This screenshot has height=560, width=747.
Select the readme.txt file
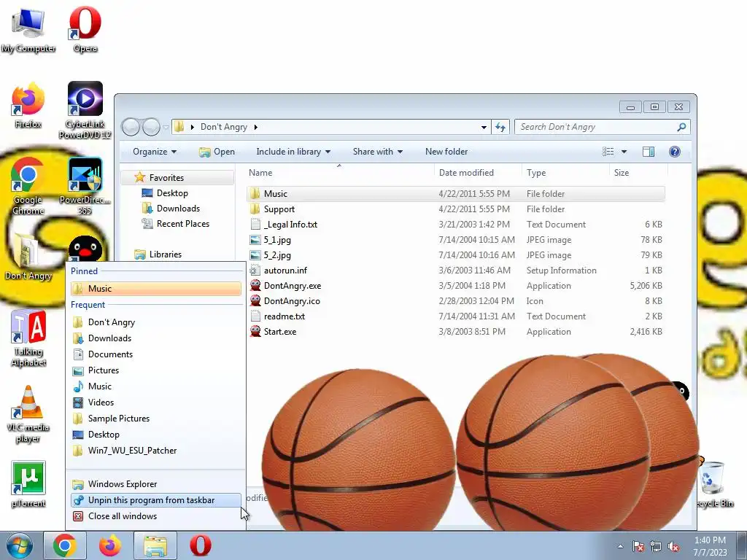[x=455, y=316]
